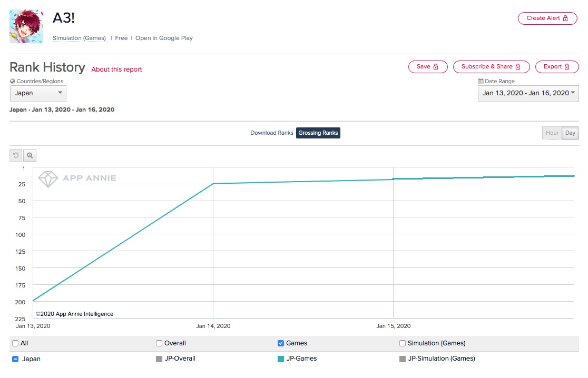The image size is (588, 378).
Task: Click the JP-Simulation (Games) legend label
Action: tap(442, 359)
